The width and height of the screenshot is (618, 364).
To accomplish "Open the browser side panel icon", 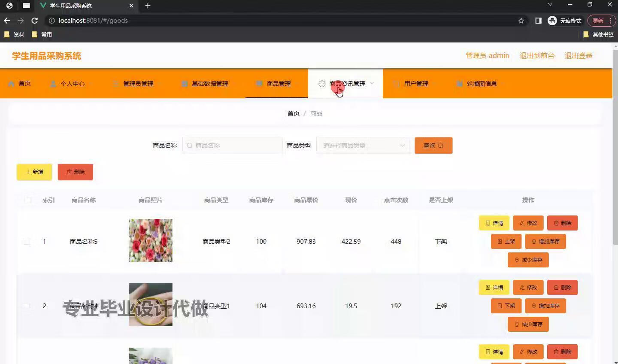I will click(538, 21).
